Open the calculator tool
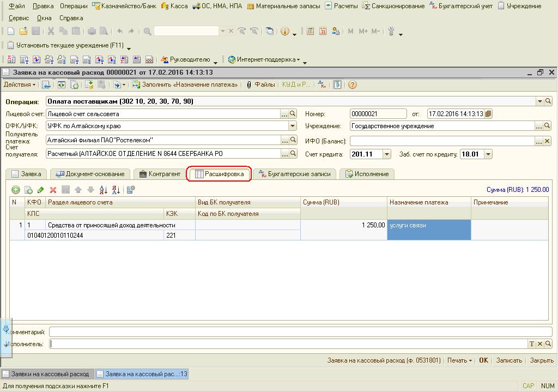This screenshot has height=392, width=558. (x=310, y=31)
